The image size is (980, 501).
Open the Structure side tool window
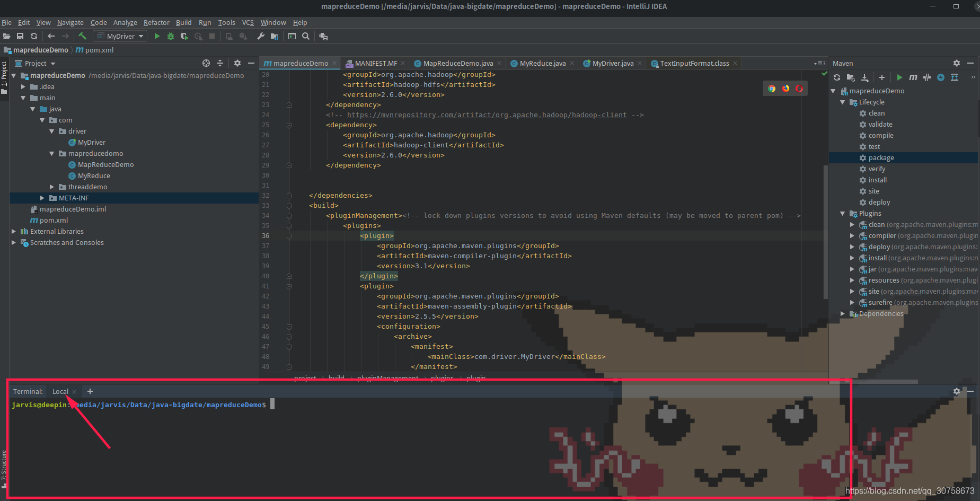(x=4, y=469)
